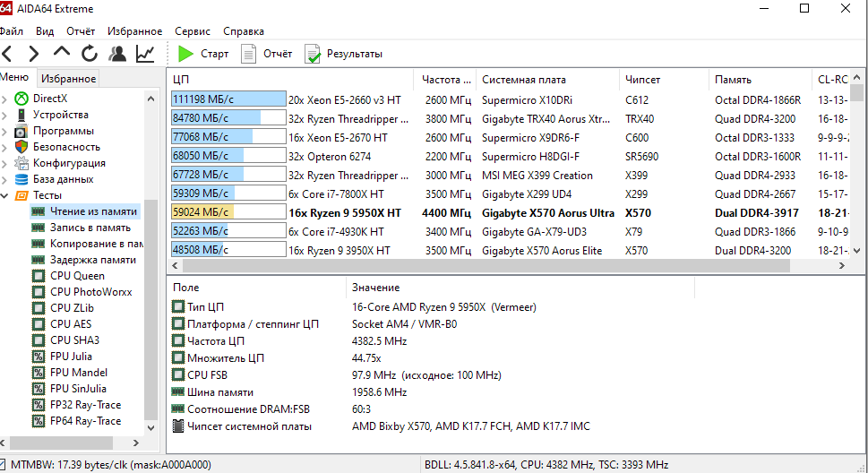Screen dimensions: 868x473
Task: Click the Шина памяти memory icon
Action: pos(177,391)
